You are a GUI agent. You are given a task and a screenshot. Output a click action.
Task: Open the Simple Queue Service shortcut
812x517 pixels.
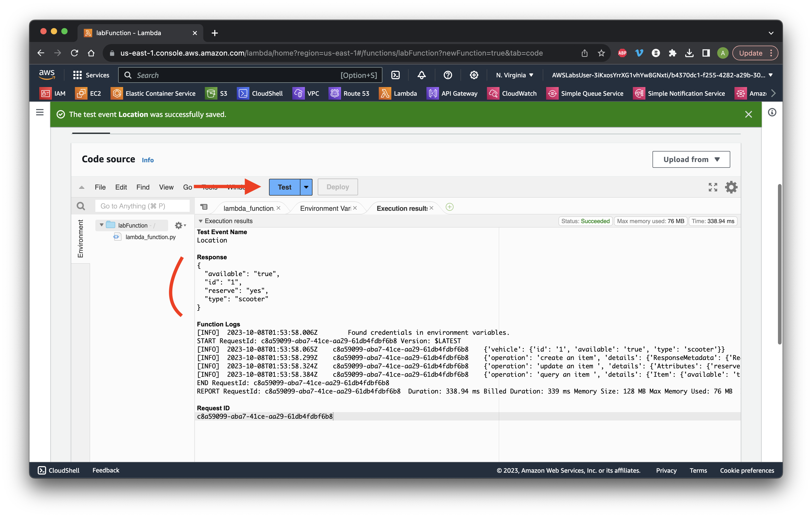(585, 94)
